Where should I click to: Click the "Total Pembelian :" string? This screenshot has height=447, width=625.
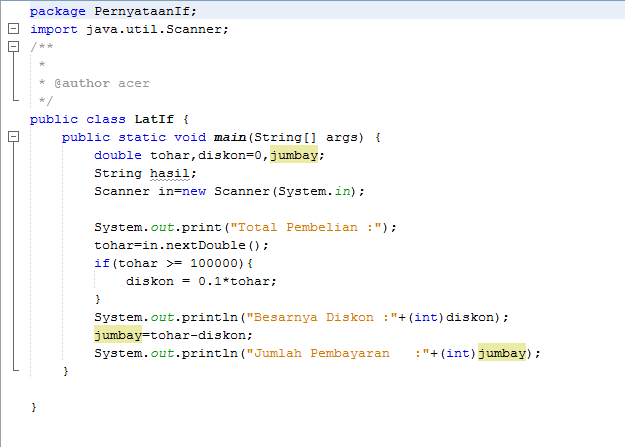(306, 227)
